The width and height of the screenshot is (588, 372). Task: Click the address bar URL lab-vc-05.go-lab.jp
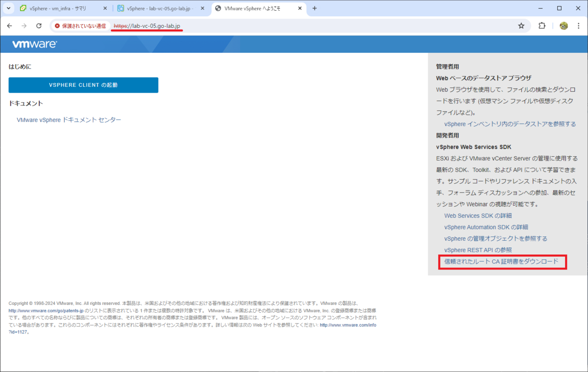pos(147,26)
